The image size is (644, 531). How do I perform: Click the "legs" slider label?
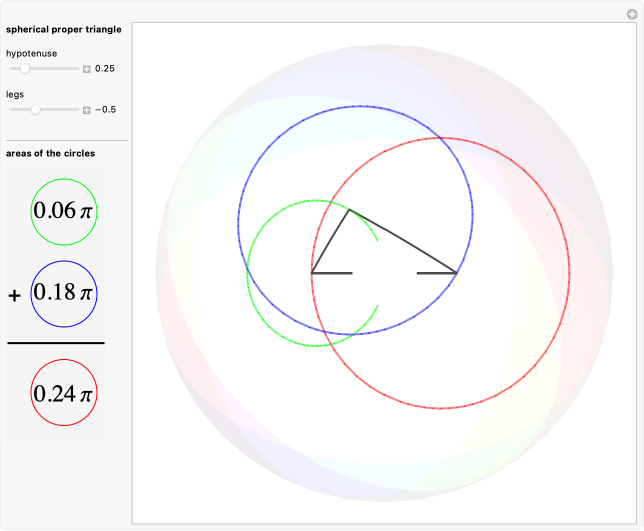tap(15, 93)
